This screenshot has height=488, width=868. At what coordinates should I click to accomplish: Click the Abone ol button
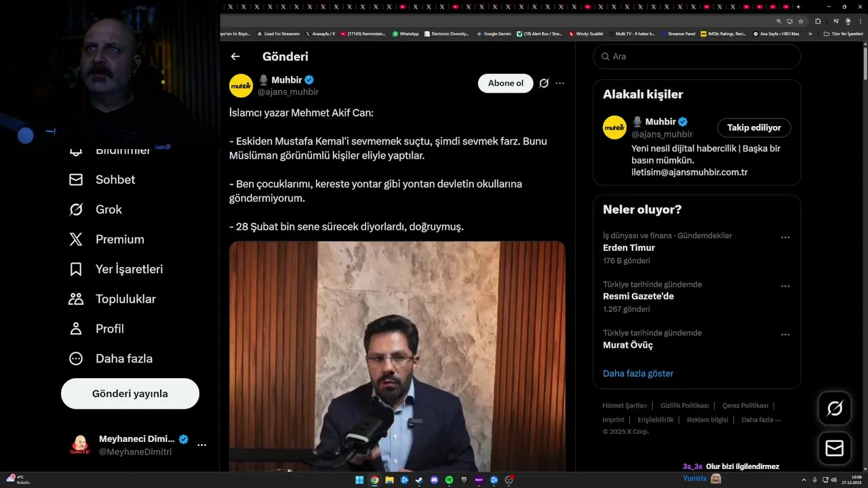[506, 83]
